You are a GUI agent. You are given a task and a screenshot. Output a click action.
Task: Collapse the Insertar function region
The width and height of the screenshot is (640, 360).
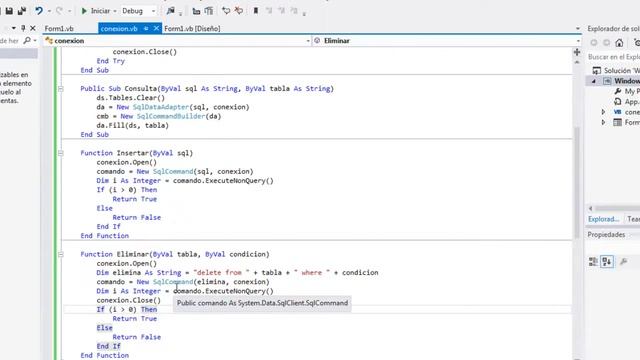[x=60, y=153]
